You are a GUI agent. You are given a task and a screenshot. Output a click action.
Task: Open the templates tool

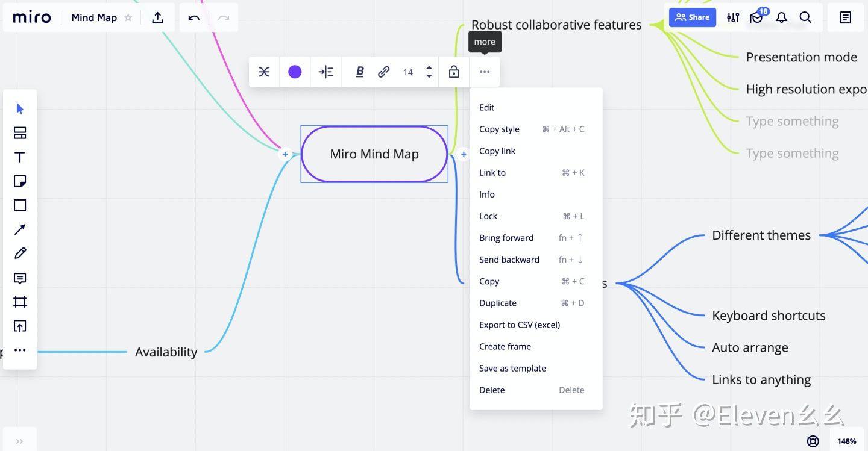[x=20, y=133]
